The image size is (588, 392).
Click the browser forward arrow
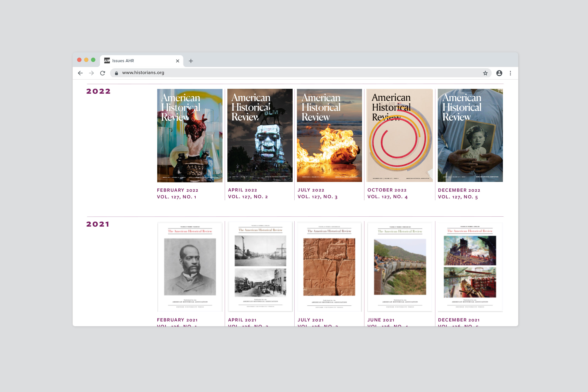(92, 73)
